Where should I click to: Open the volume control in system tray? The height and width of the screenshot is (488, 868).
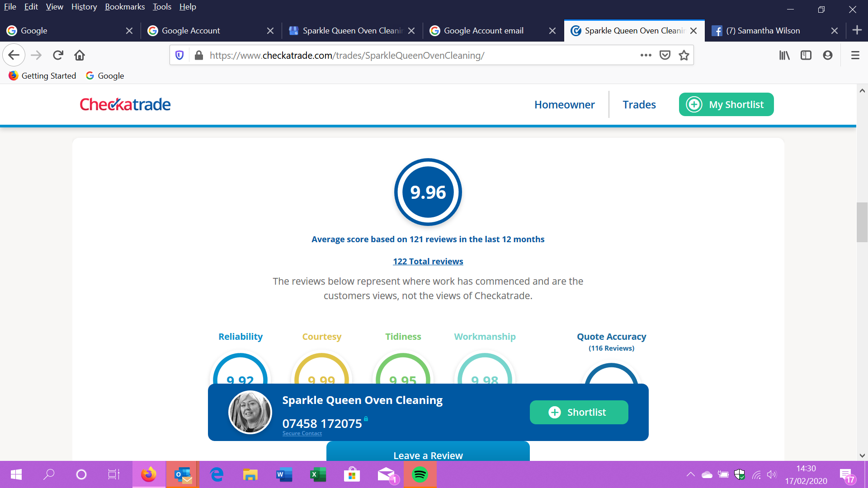tap(772, 474)
